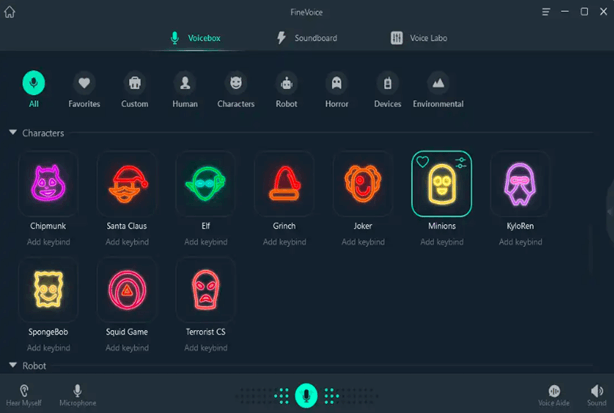Screen dimensions: 614x413
Task: Expand the Robot section
Action: click(13, 366)
